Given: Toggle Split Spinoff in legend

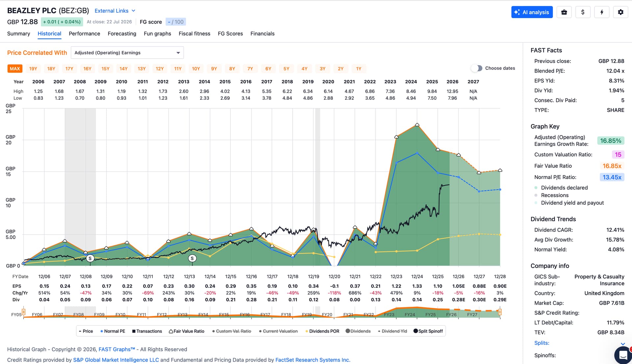Looking at the screenshot, I should click(428, 331).
